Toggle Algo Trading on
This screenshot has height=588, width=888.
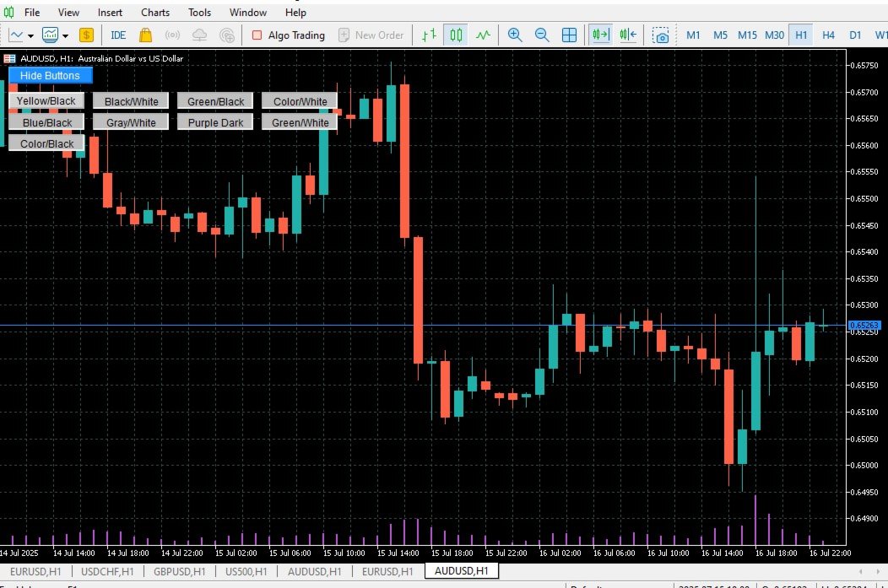288,35
